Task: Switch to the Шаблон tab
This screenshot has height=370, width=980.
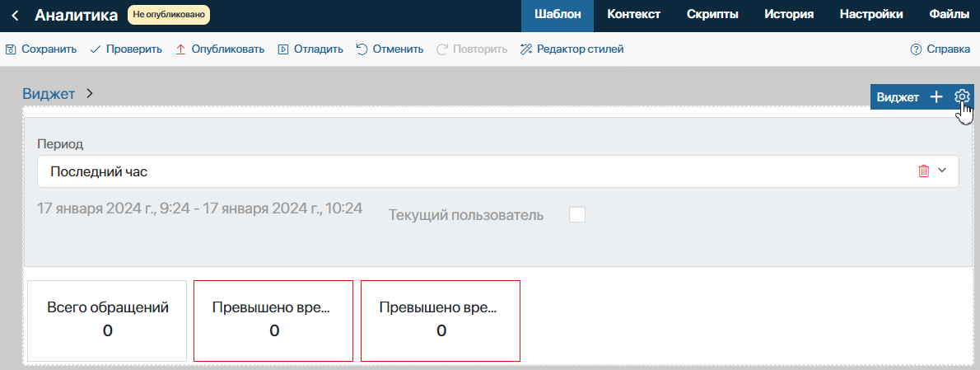Action: (x=558, y=16)
